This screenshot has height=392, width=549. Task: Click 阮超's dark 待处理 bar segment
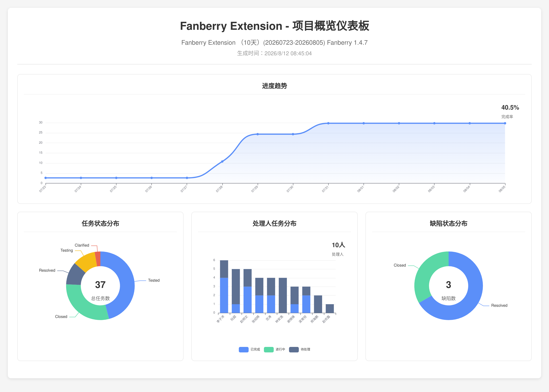pos(236,287)
